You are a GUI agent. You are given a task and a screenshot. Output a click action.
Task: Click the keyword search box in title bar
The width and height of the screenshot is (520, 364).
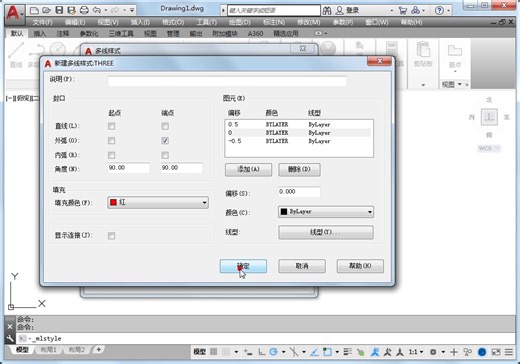click(x=274, y=10)
